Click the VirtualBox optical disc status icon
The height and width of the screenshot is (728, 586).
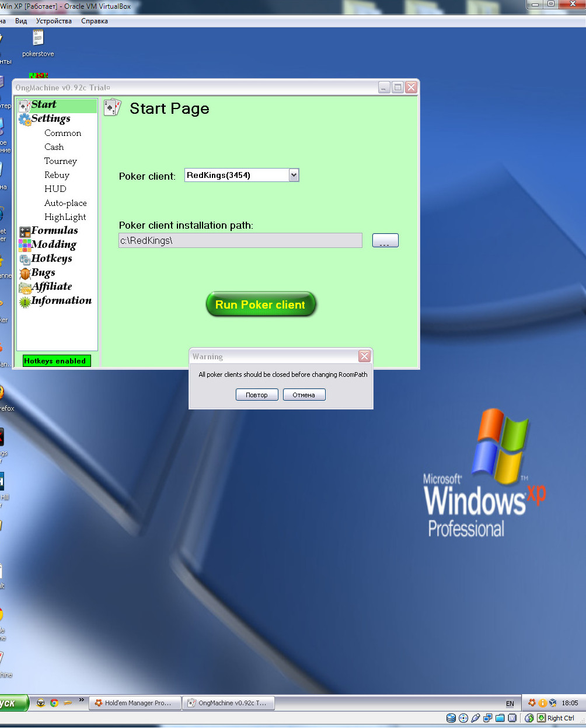click(x=463, y=718)
